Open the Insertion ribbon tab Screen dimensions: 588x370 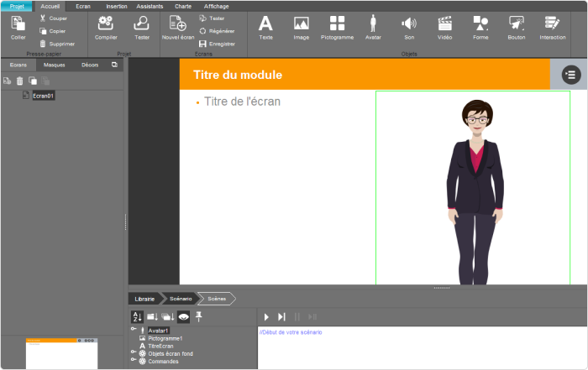tap(116, 7)
